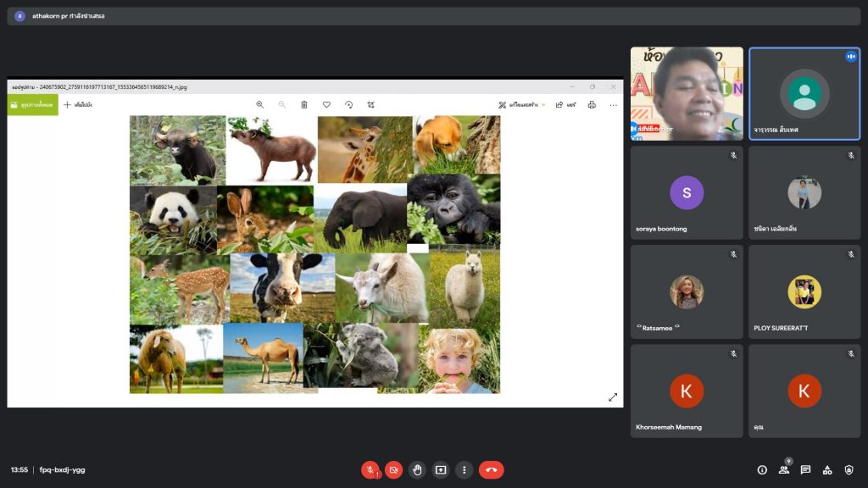Unmute the microphone in the call bar
This screenshot has width=868, height=488.
click(x=370, y=469)
